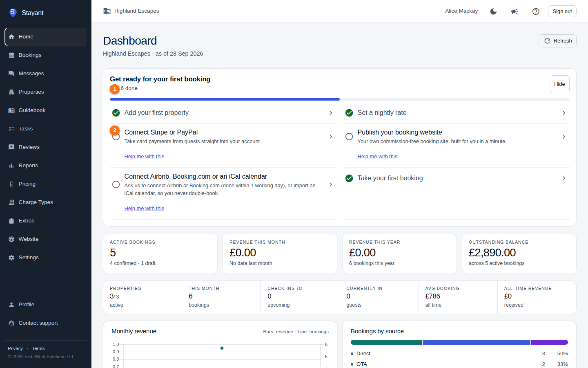
Task: Click the Sign out button
Action: click(562, 11)
